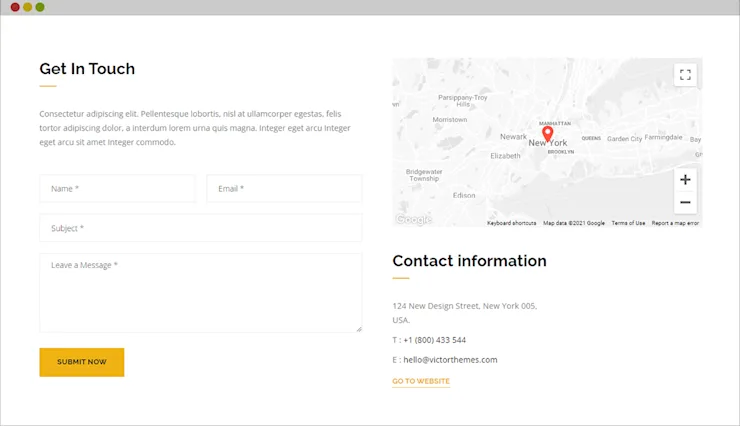Follow the Go To Website link

pyautogui.click(x=421, y=381)
